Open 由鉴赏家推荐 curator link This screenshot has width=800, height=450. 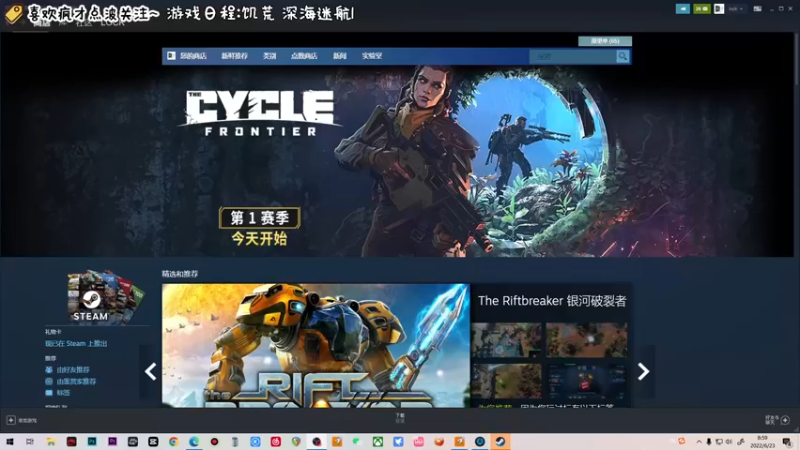coord(76,382)
